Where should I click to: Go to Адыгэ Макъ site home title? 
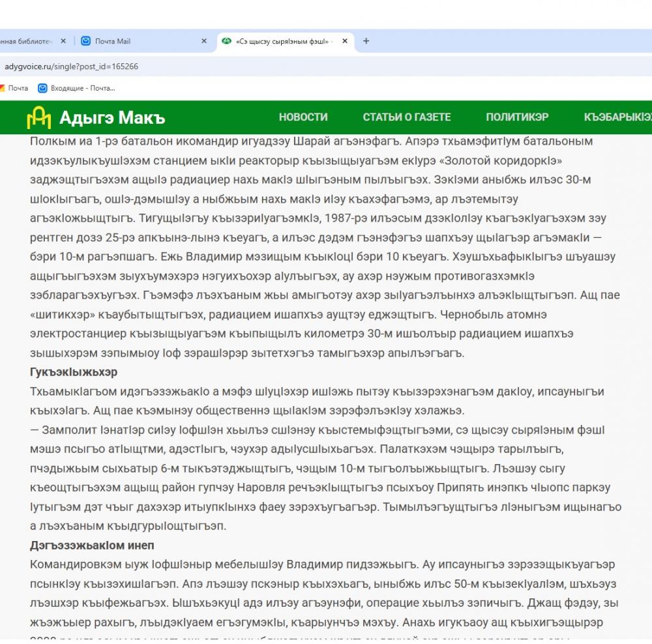coord(112,118)
